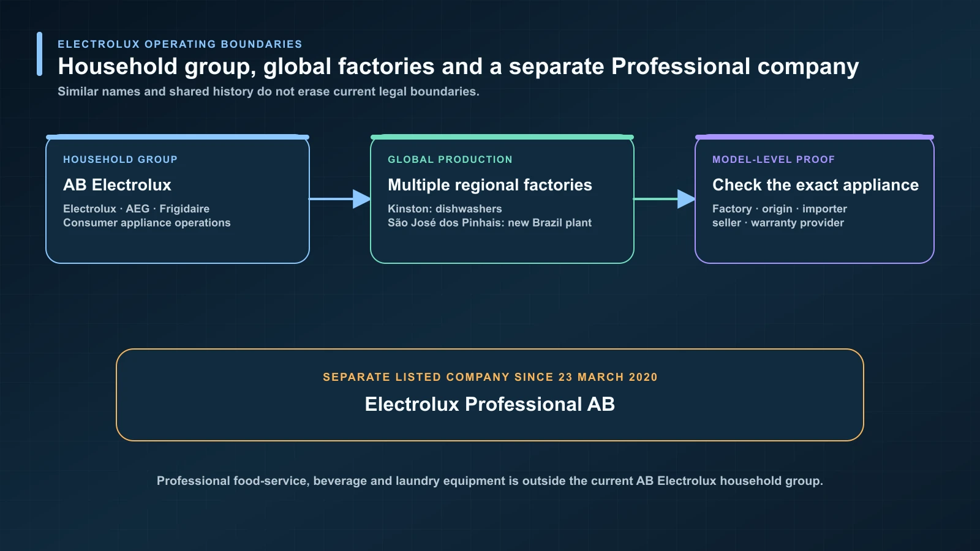Click the 'Factory · origin · importer' line
Screen dimensions: 980x551
point(780,209)
